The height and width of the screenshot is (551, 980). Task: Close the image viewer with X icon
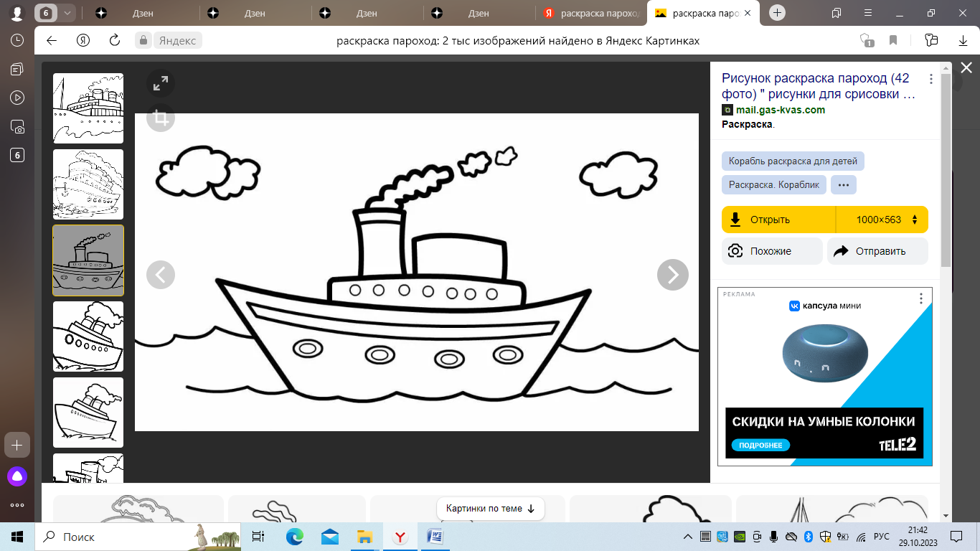pyautogui.click(x=966, y=68)
